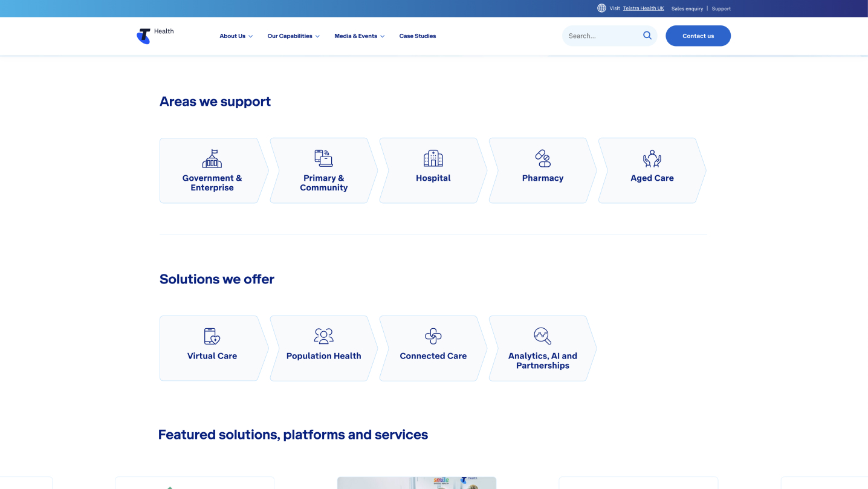
Task: Select the Analytics, AI and Partnerships icon
Action: [x=542, y=336]
